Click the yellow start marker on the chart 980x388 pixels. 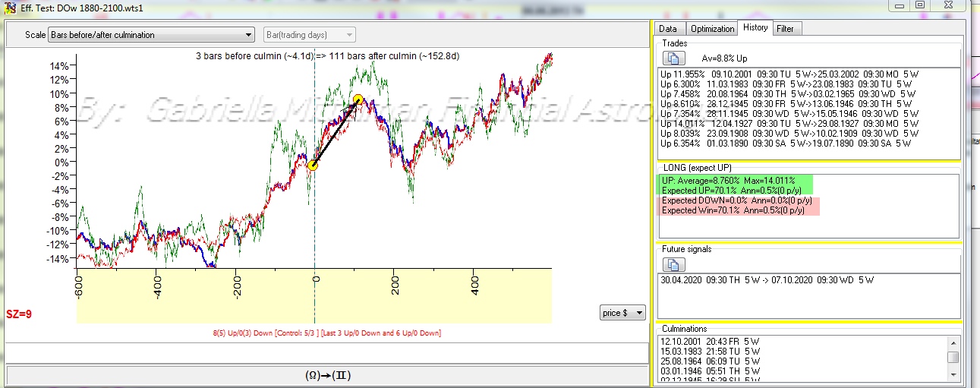[x=311, y=165]
